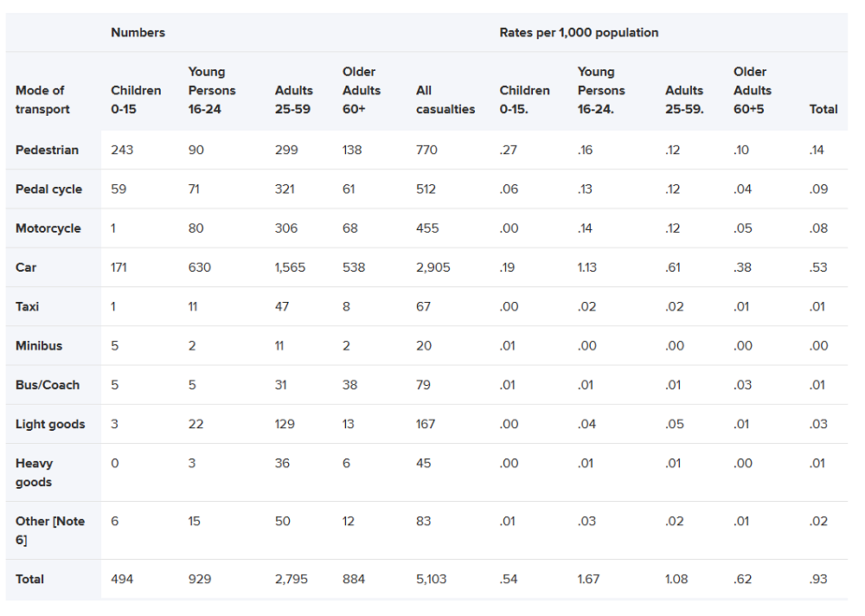Select the Heavy goods row label
Viewport: 865px width, 616px height.
35,472
